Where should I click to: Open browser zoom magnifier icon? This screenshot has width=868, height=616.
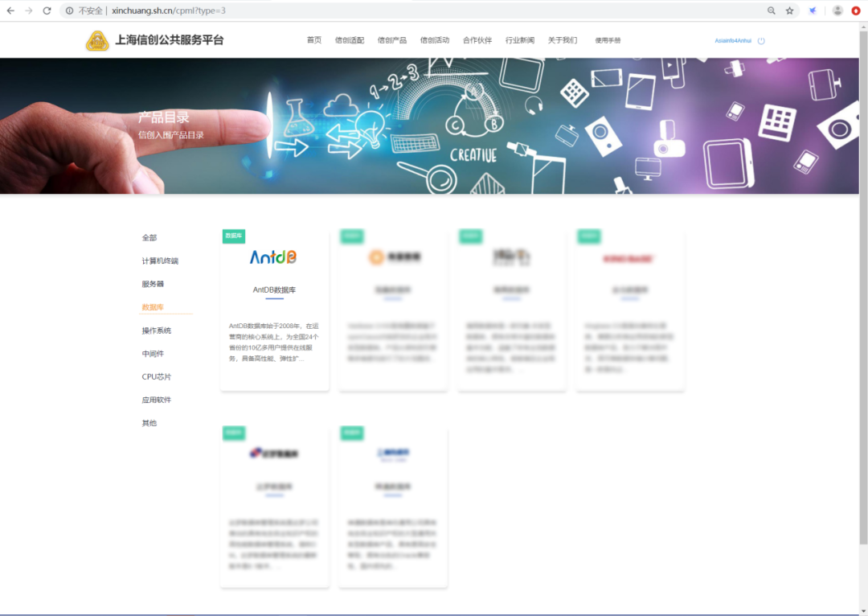771,10
